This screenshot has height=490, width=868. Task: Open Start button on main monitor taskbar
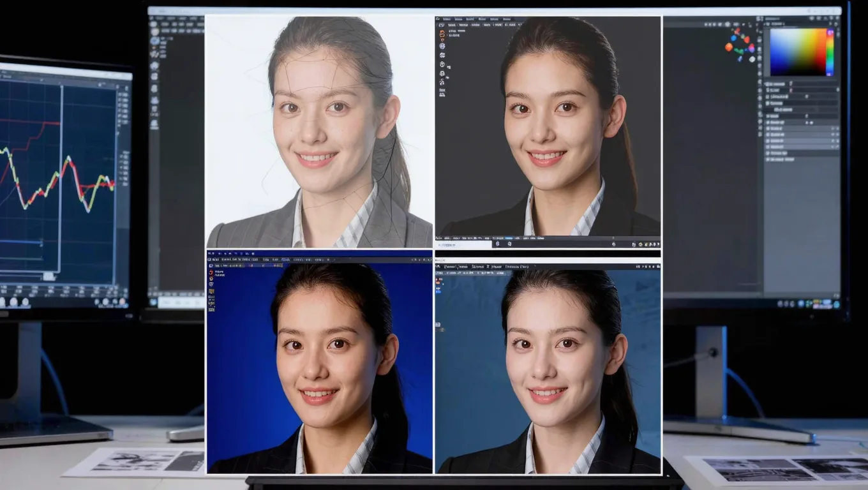click(x=154, y=302)
